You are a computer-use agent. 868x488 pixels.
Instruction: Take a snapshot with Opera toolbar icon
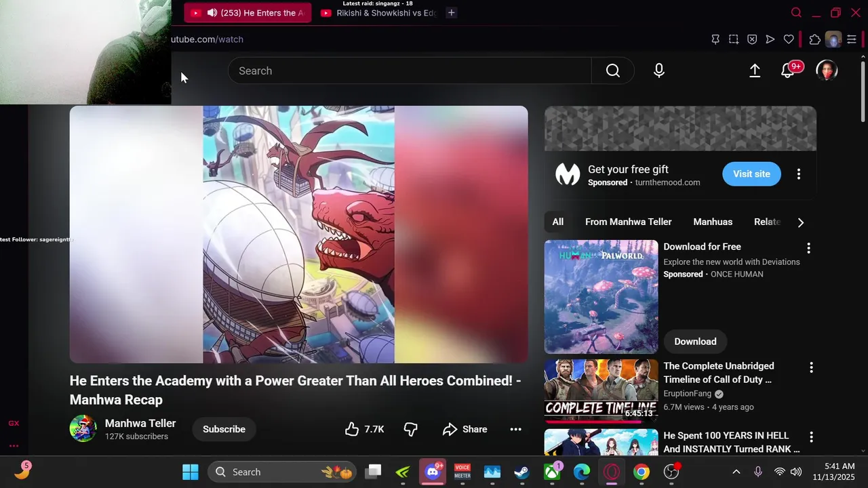tap(734, 39)
